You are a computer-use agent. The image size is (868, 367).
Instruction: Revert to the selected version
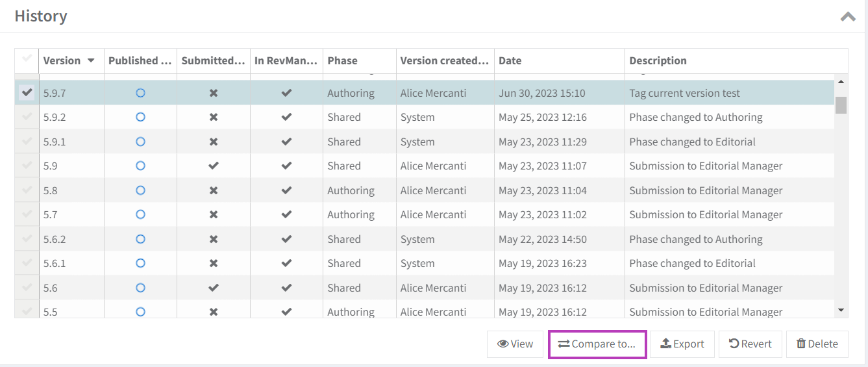pos(750,344)
